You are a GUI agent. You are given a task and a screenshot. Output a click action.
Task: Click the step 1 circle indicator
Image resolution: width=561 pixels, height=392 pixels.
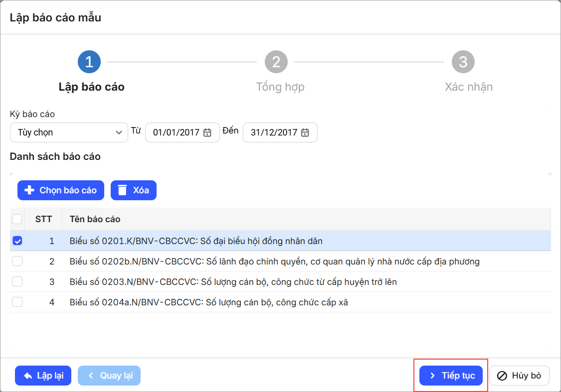[x=89, y=62]
